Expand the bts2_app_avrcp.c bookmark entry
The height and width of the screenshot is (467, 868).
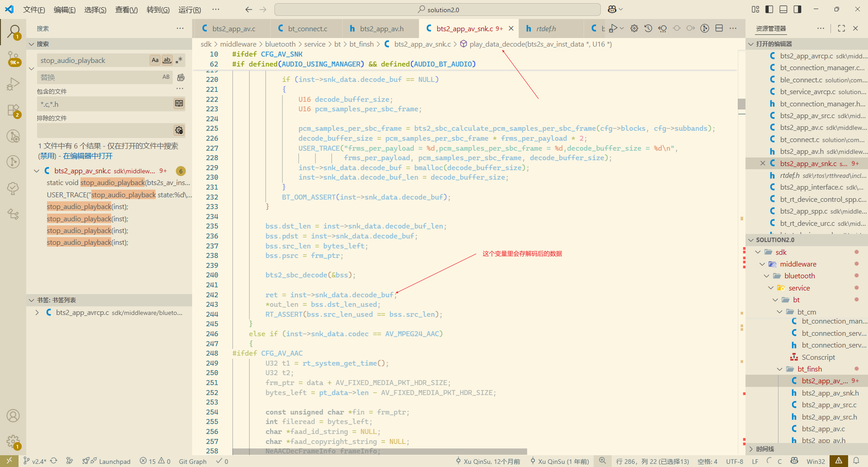[37, 313]
